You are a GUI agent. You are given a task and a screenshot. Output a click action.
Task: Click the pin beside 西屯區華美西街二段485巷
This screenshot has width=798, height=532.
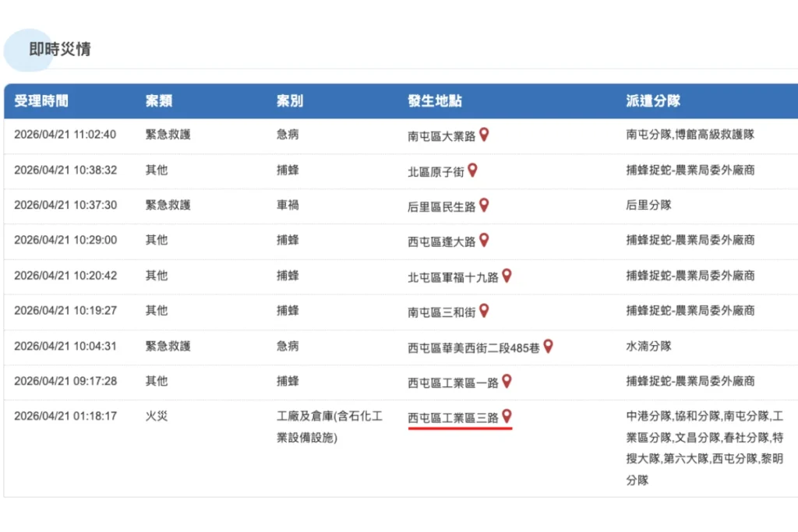coord(549,345)
